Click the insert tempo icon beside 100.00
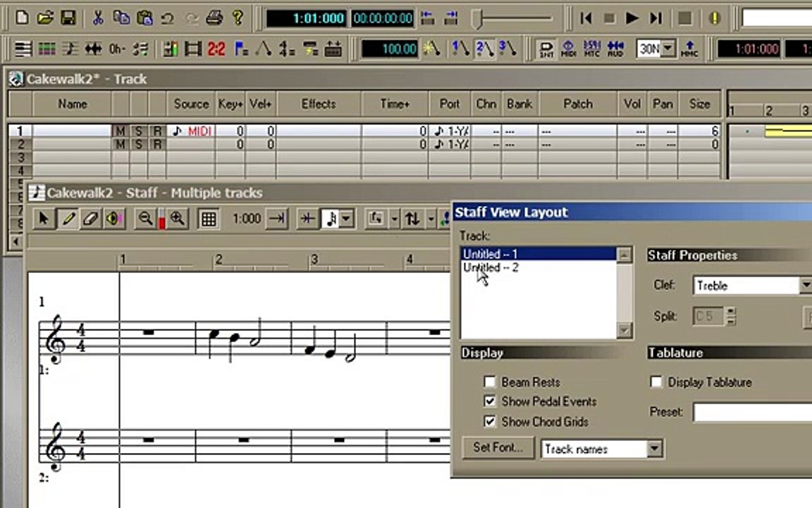 (x=431, y=49)
